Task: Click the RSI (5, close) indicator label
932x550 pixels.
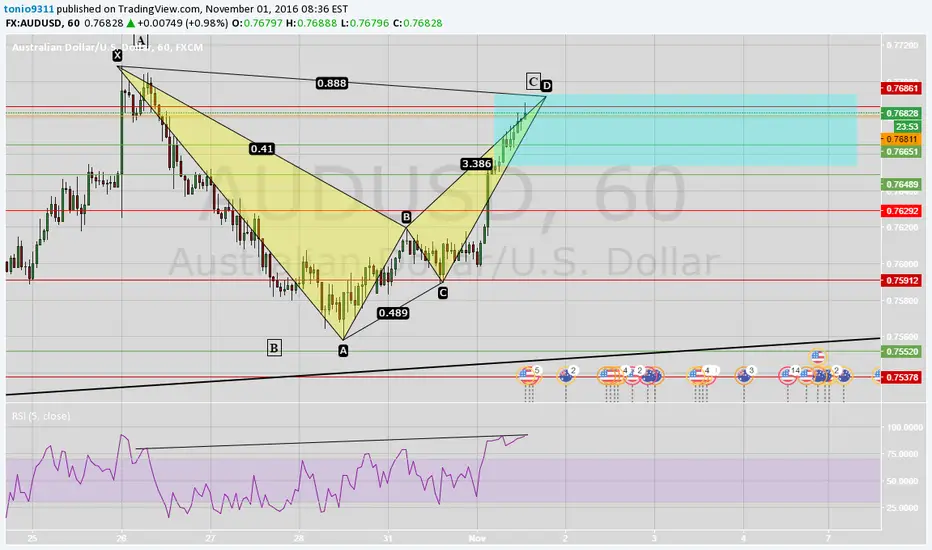Action: click(40, 416)
